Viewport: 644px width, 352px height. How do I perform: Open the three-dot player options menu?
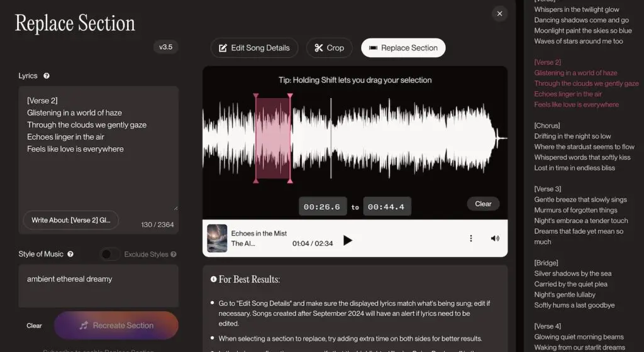coord(470,238)
